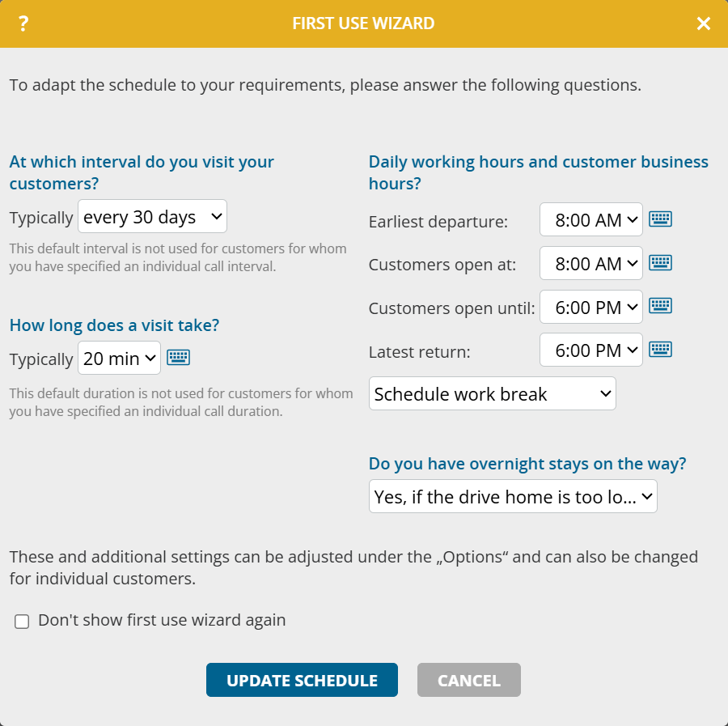728x726 pixels.
Task: Enable "Don't show first use wizard again"
Action: (x=23, y=622)
